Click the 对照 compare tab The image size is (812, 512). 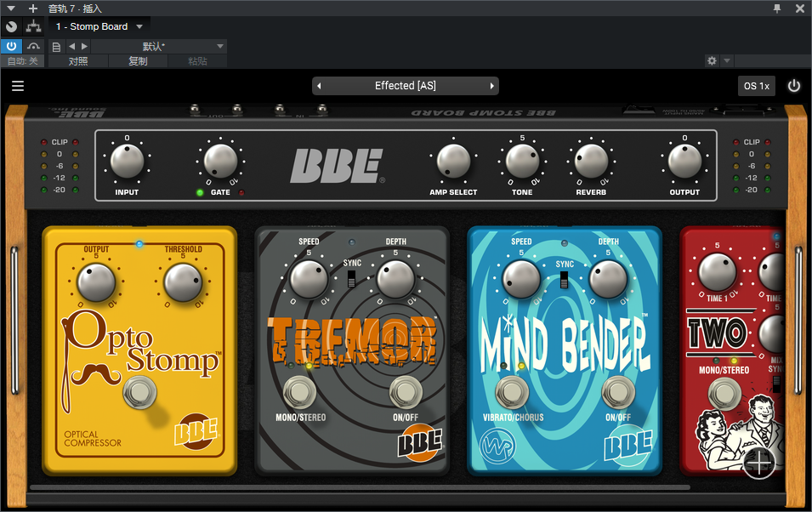(x=78, y=61)
